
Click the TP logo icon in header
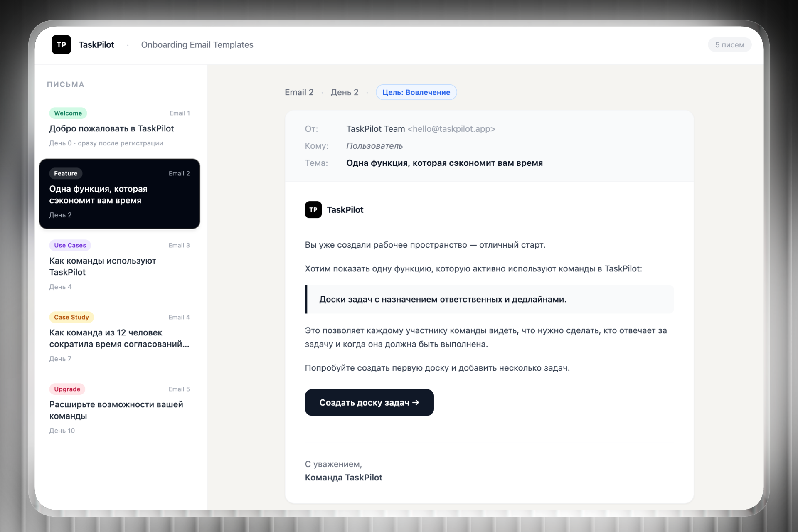coord(61,45)
